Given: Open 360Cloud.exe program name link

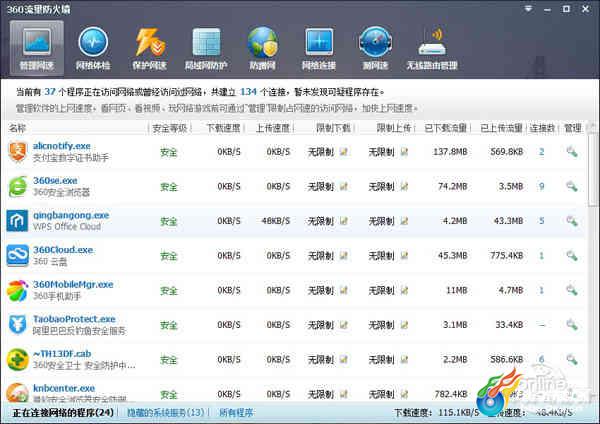Looking at the screenshot, I should (63, 250).
